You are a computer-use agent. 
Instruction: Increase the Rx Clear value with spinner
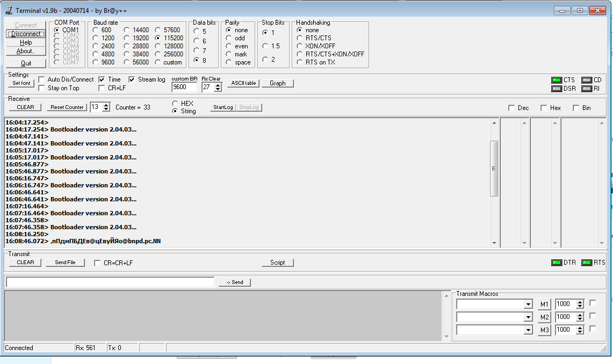point(218,85)
